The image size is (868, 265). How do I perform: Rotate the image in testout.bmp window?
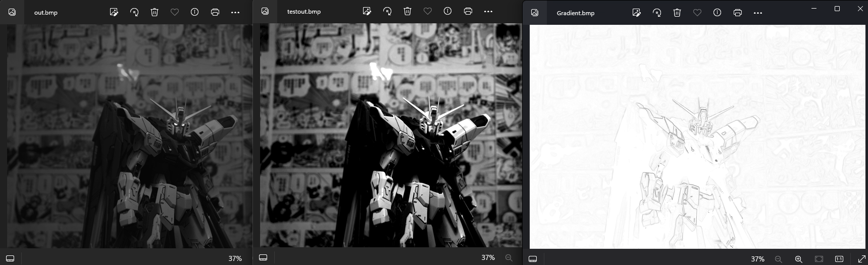387,11
